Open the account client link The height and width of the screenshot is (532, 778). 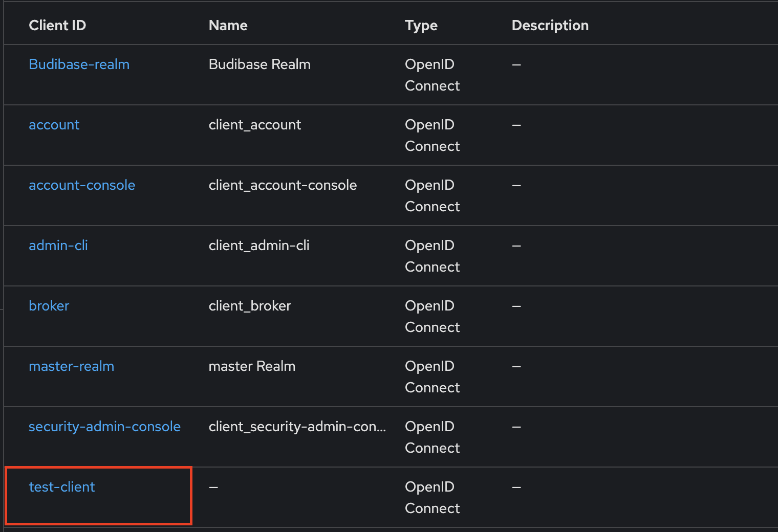click(54, 125)
